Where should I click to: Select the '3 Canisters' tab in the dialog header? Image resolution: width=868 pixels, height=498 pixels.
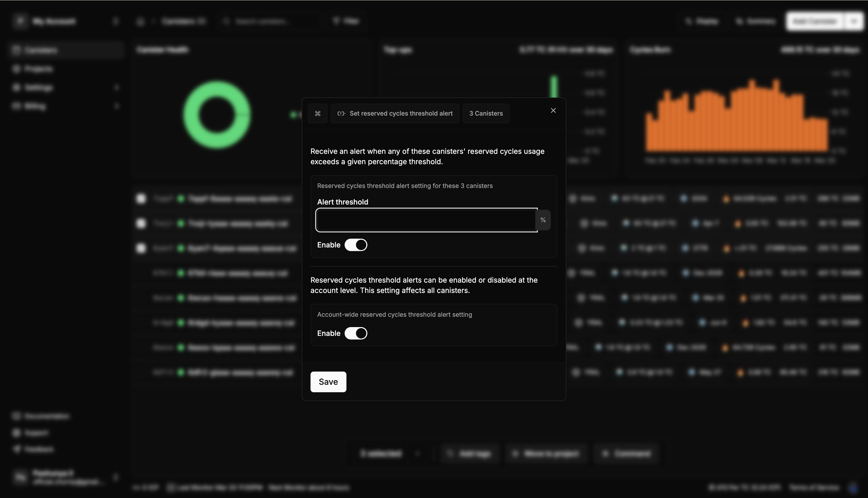486,113
